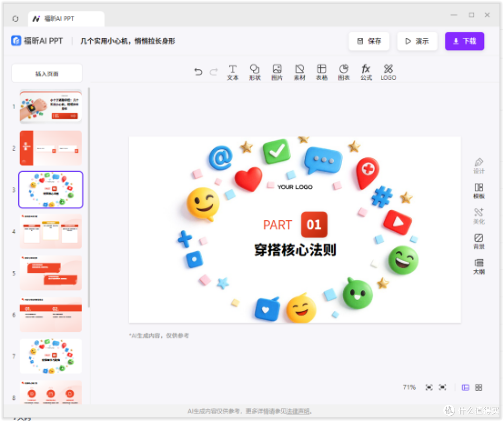
Task: Select the 穿搭核心法则 heading on slide
Action: tap(295, 250)
